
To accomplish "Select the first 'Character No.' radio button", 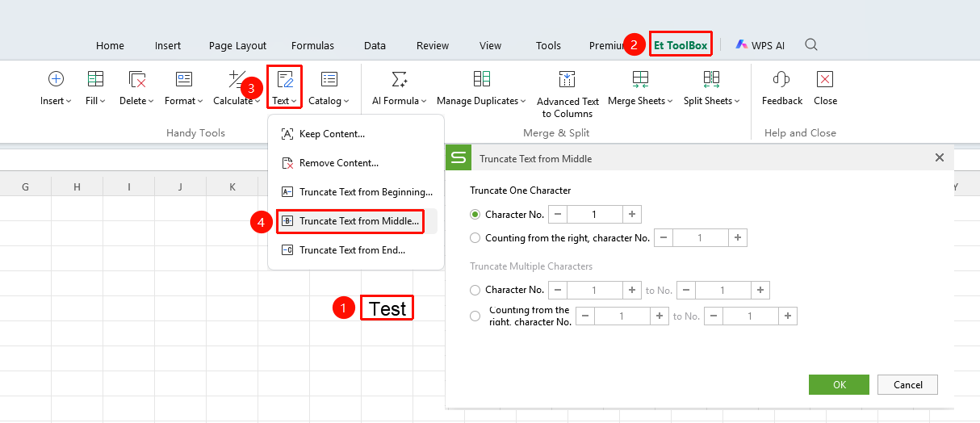I will 475,215.
